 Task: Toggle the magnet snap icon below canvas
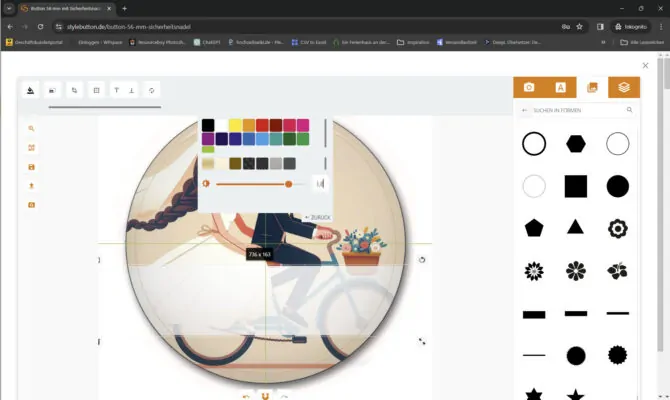pyautogui.click(x=265, y=396)
